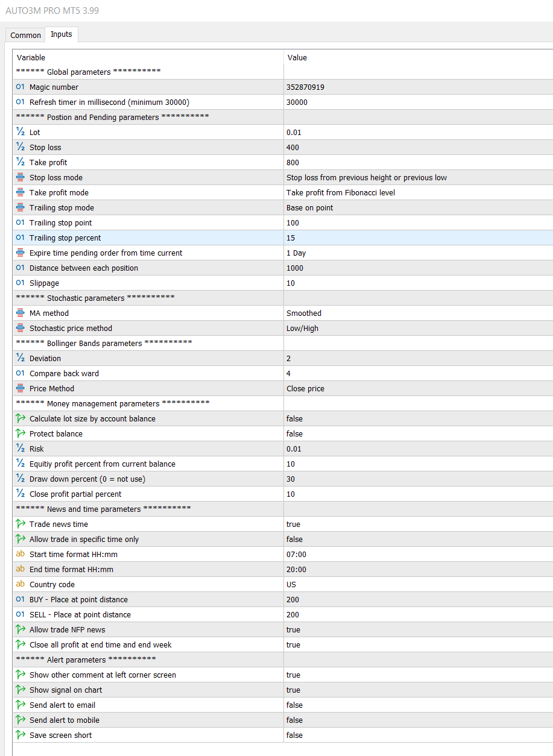
Task: Click the integer icon beside Magic number
Action: pos(21,87)
